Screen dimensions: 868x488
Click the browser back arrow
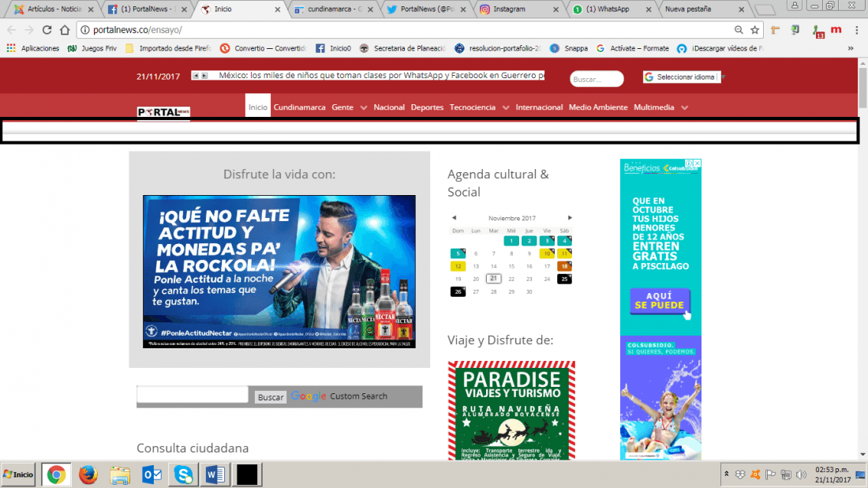12,30
